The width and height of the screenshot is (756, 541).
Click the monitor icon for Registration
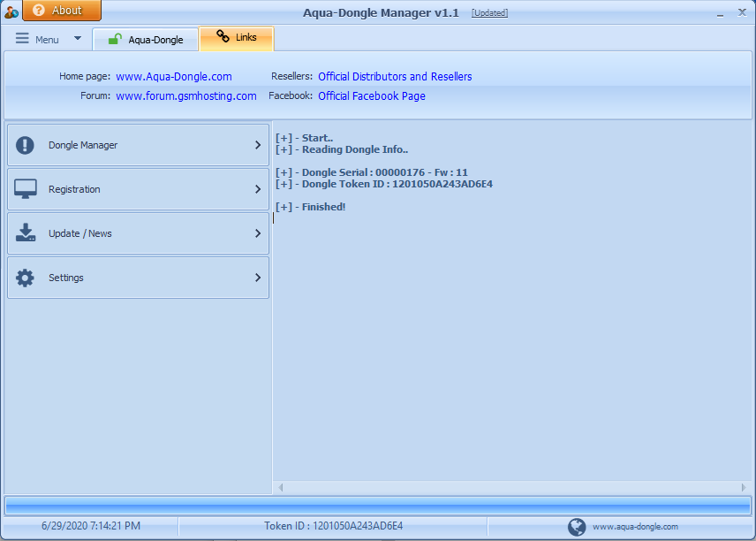tap(25, 189)
